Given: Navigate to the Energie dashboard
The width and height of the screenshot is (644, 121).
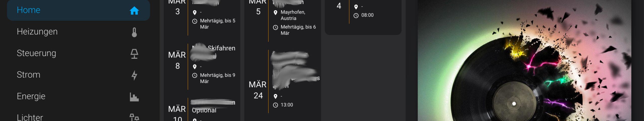Looking at the screenshot, I should (31, 96).
